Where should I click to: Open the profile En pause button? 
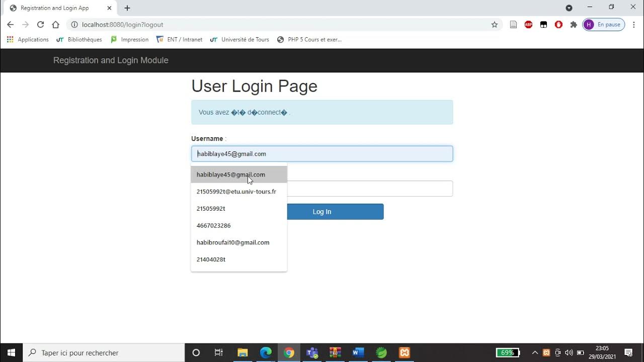coord(604,25)
